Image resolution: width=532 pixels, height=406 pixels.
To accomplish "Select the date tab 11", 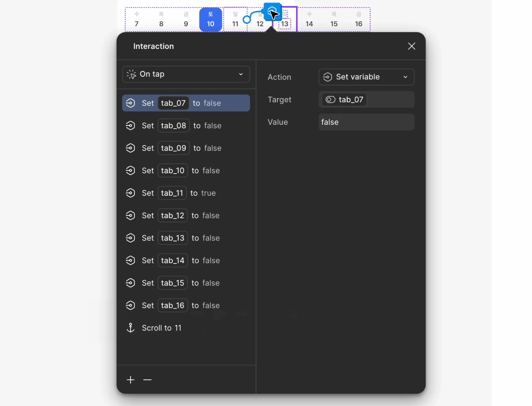I will [x=235, y=20].
